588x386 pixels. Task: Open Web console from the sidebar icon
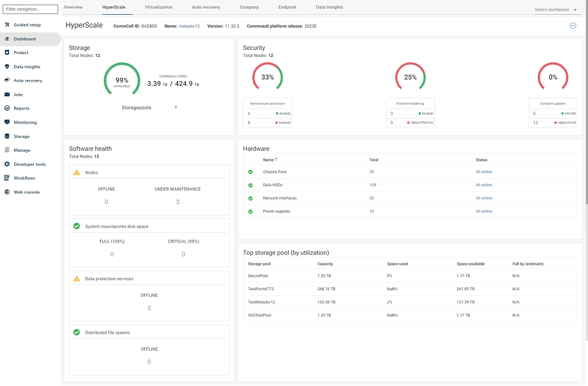pos(6,192)
